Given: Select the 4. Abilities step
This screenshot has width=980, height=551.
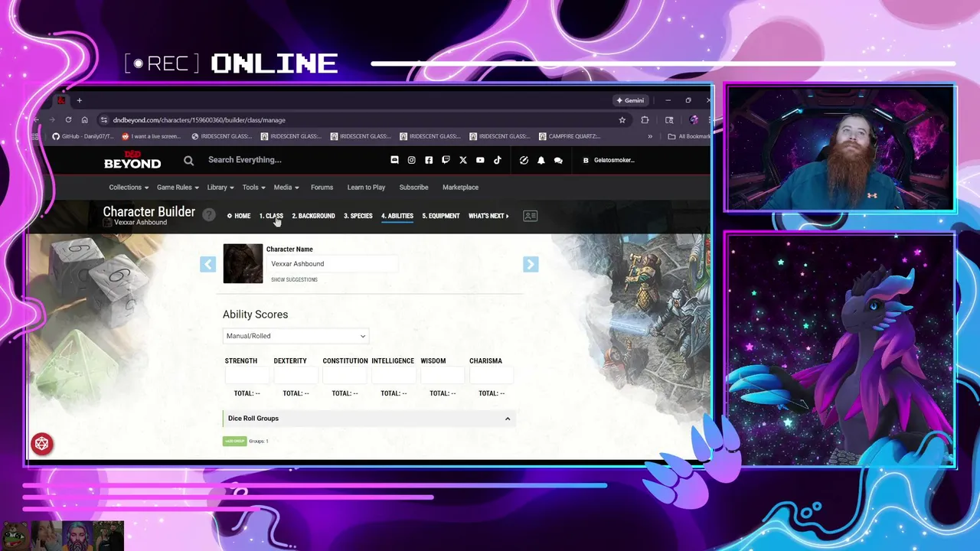Looking at the screenshot, I should (397, 216).
